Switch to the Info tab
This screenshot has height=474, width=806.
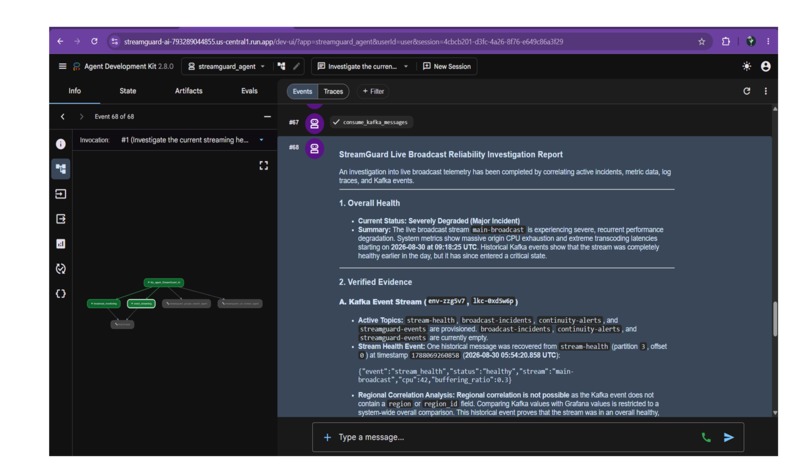(75, 91)
